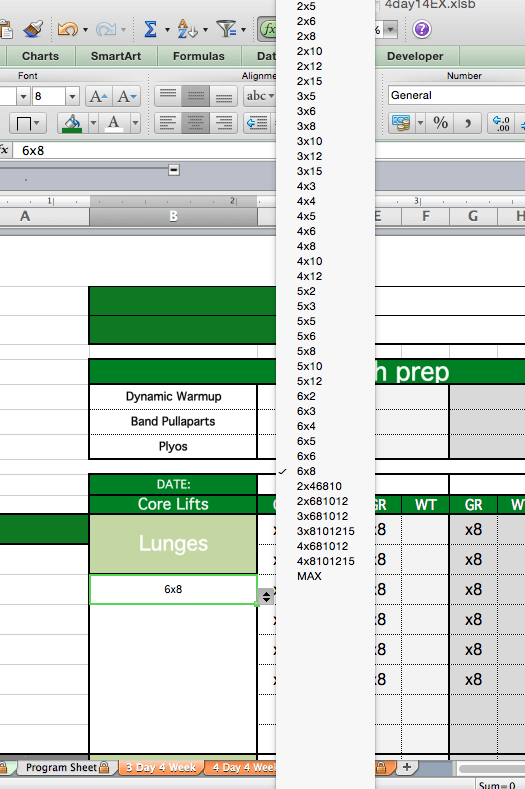Toggle align text left button
This screenshot has height=789, width=525.
[x=168, y=123]
